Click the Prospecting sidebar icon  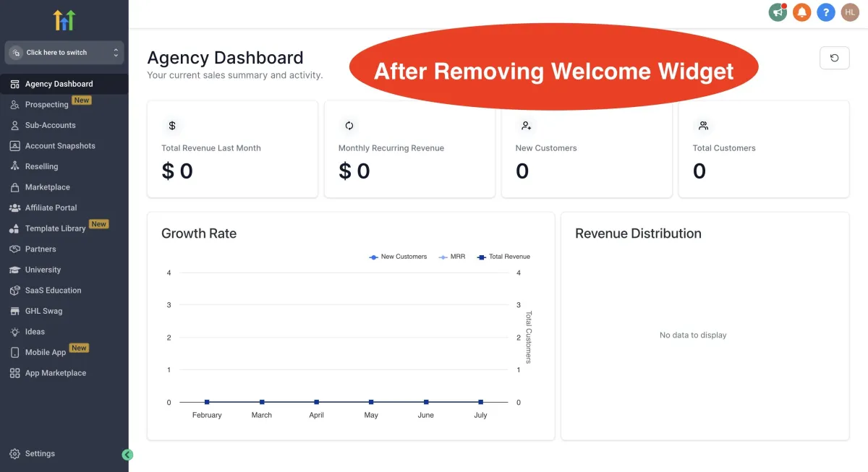click(14, 105)
